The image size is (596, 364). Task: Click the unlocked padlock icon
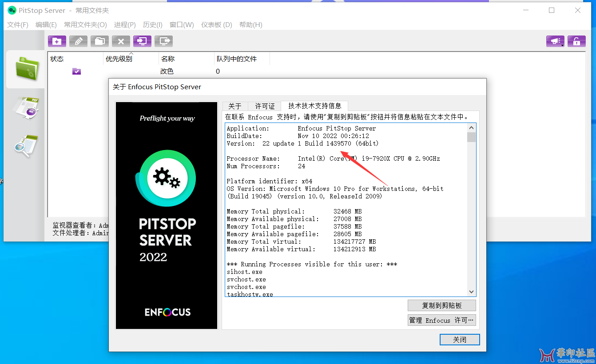[576, 41]
